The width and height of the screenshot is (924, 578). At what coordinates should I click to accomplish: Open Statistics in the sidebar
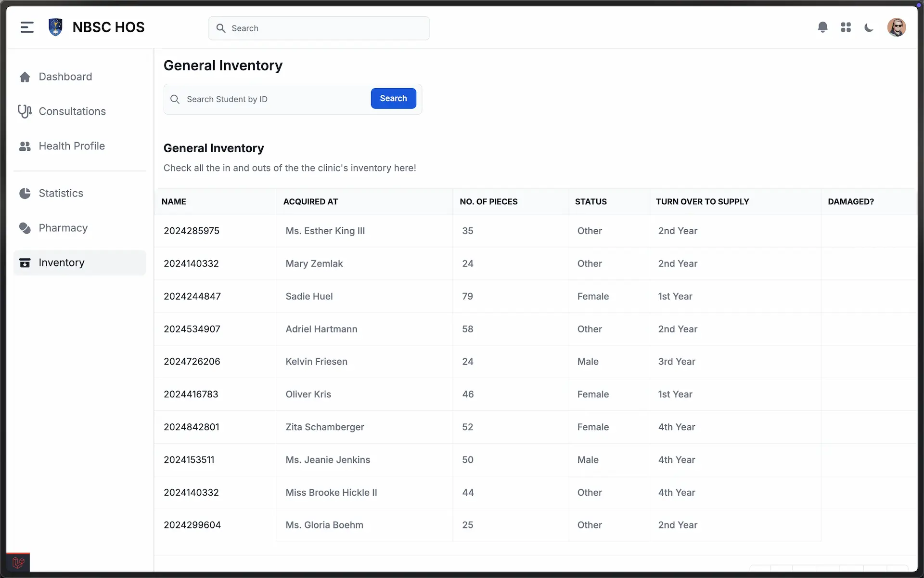click(x=80, y=193)
